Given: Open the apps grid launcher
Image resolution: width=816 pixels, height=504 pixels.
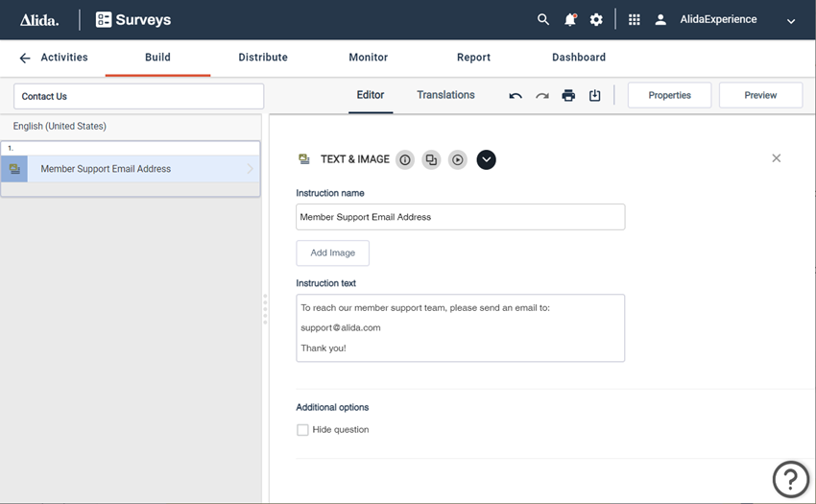Looking at the screenshot, I should (x=634, y=20).
